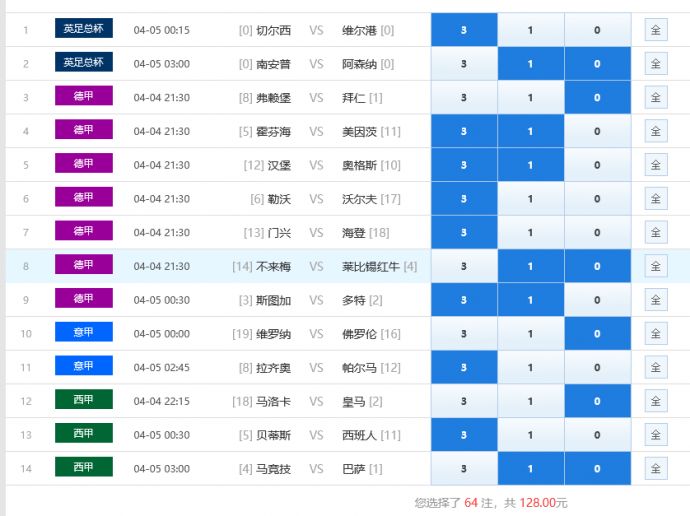This screenshot has height=516, width=690.
Task: Select option 0 for 马洛卡 vs 皇马
Action: 597,401
